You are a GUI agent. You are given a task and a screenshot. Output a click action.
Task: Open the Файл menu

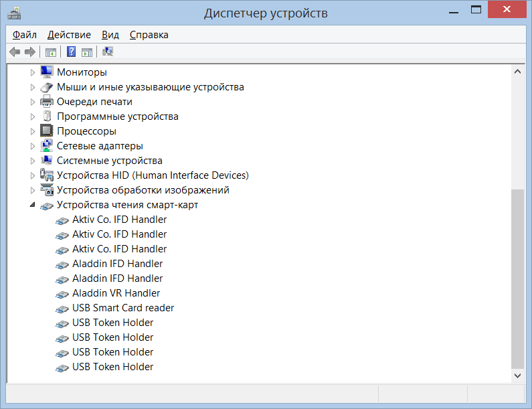[24, 35]
